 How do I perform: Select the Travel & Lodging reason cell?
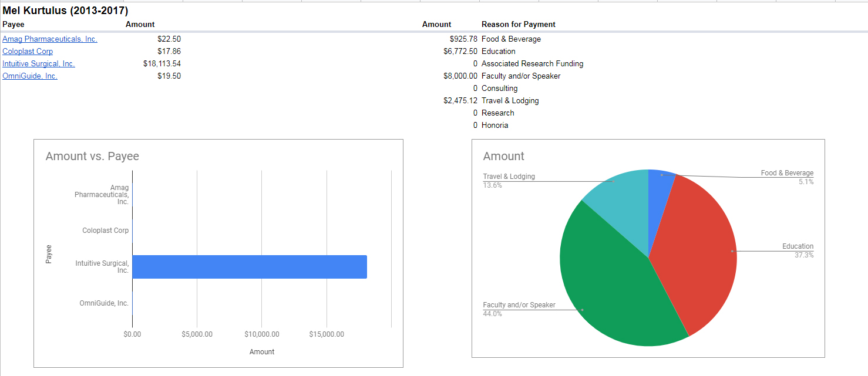click(x=510, y=101)
